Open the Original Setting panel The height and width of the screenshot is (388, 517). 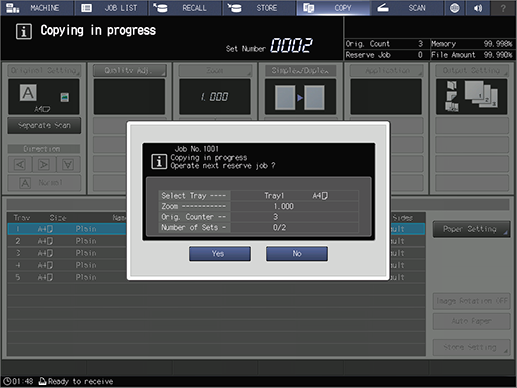click(44, 70)
